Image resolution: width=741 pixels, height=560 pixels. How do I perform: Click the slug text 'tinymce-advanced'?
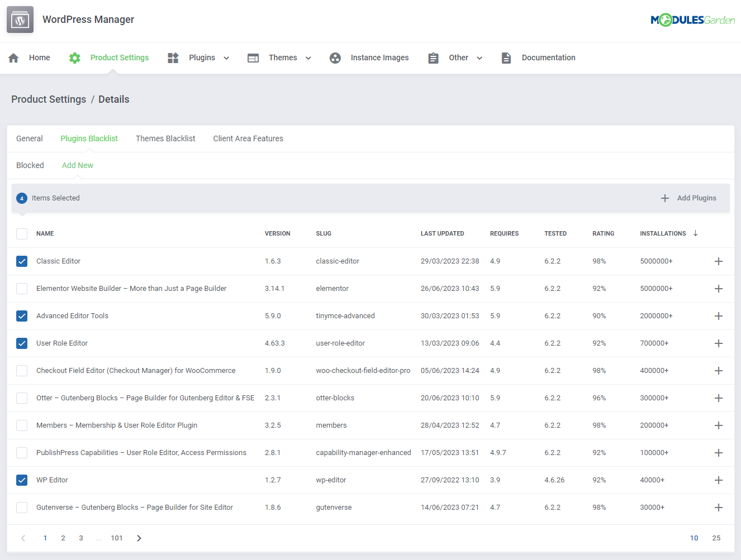[345, 316]
